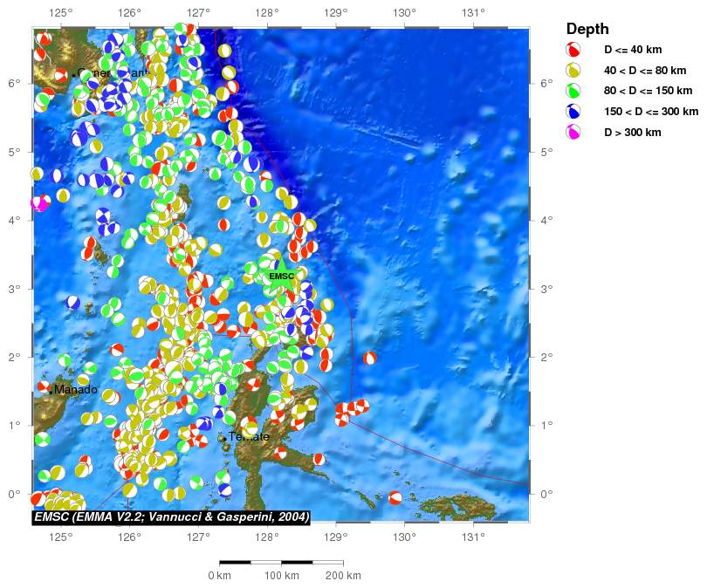Click the Ternate city label
This screenshot has height=588, width=707.
(249, 437)
